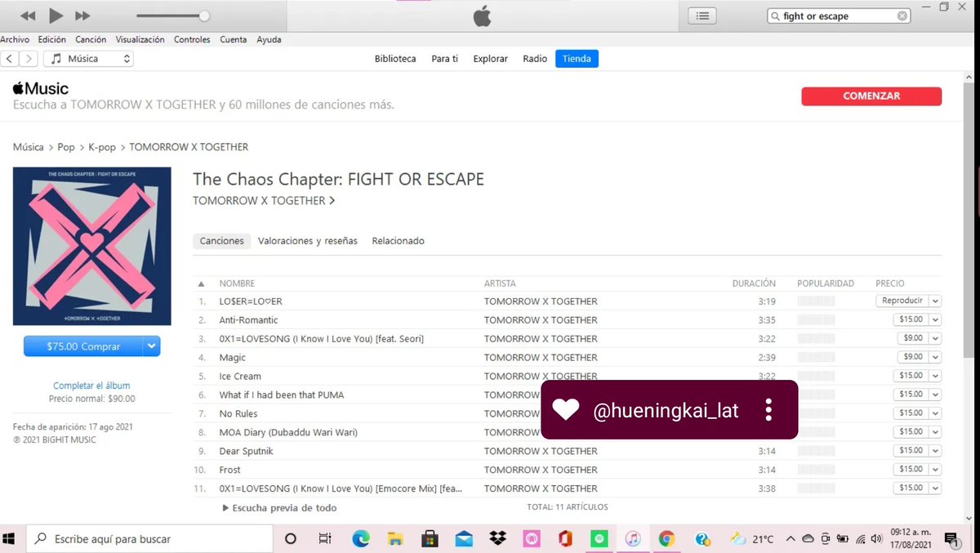This screenshot has height=553, width=980.
Task: Open the Archivo menu
Action: tap(15, 39)
